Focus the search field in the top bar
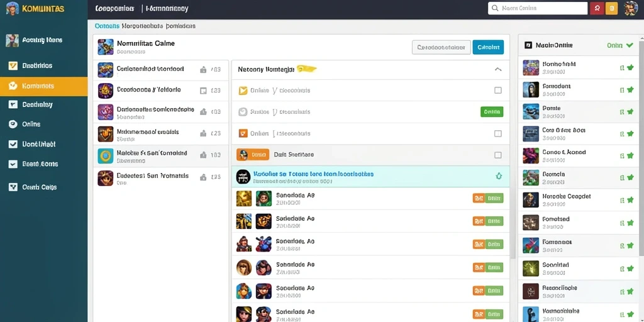644x322 pixels. point(538,8)
